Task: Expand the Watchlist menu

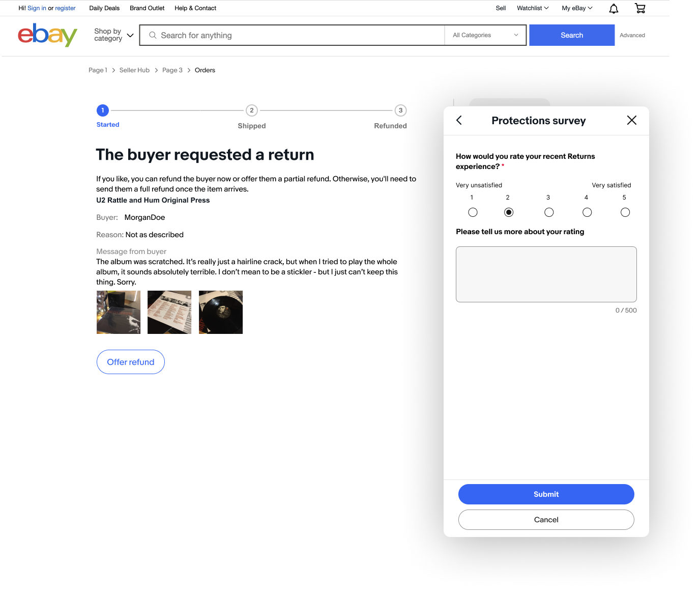Action: [533, 8]
